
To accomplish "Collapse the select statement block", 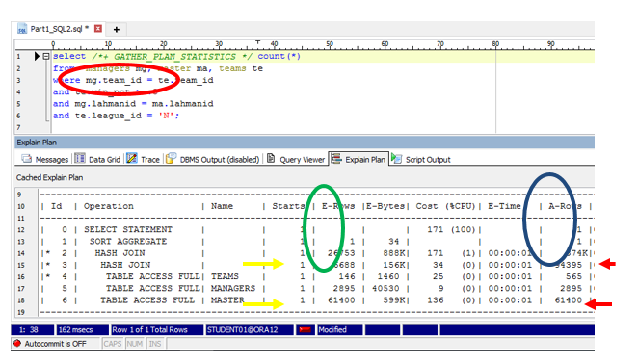I will (46, 56).
